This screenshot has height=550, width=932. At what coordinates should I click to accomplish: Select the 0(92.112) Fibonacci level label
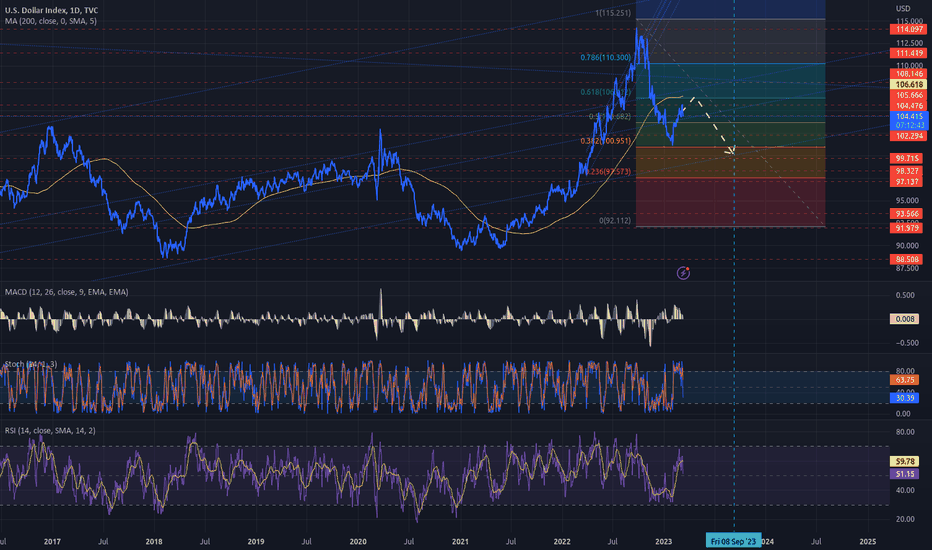pyautogui.click(x=615, y=221)
